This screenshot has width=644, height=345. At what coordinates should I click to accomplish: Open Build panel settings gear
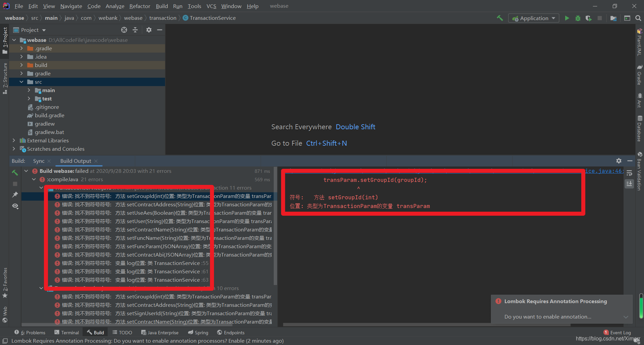(x=619, y=161)
